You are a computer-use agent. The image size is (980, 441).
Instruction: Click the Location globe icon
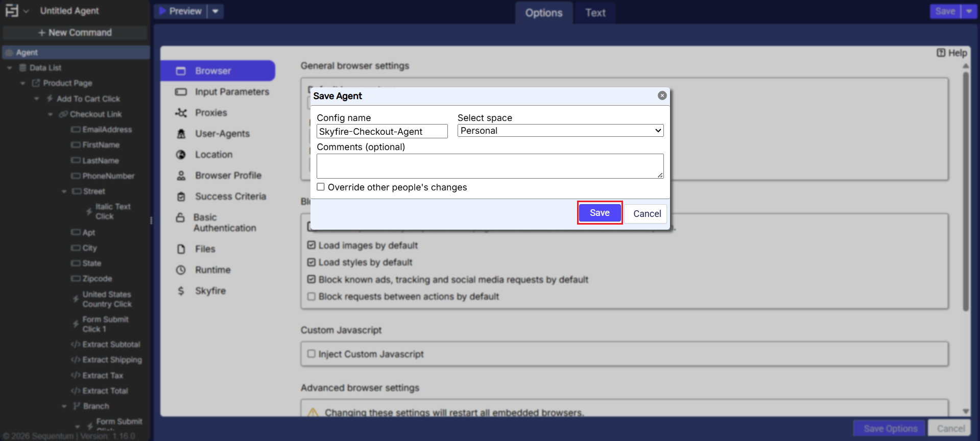pyautogui.click(x=181, y=155)
